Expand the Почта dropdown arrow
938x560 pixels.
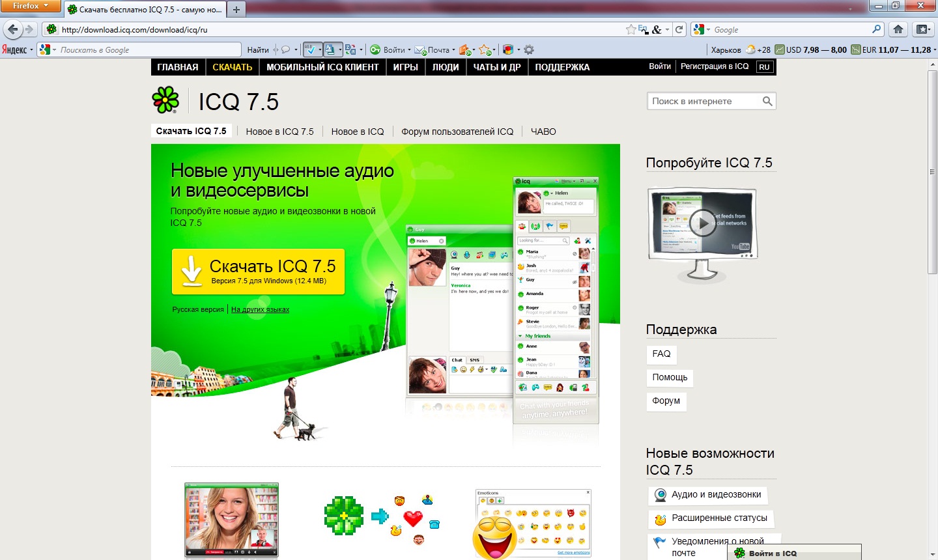(453, 50)
